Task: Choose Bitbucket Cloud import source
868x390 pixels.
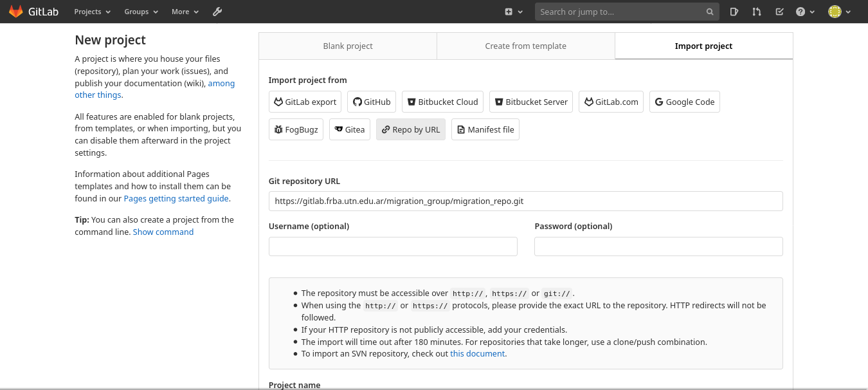Action: (442, 102)
